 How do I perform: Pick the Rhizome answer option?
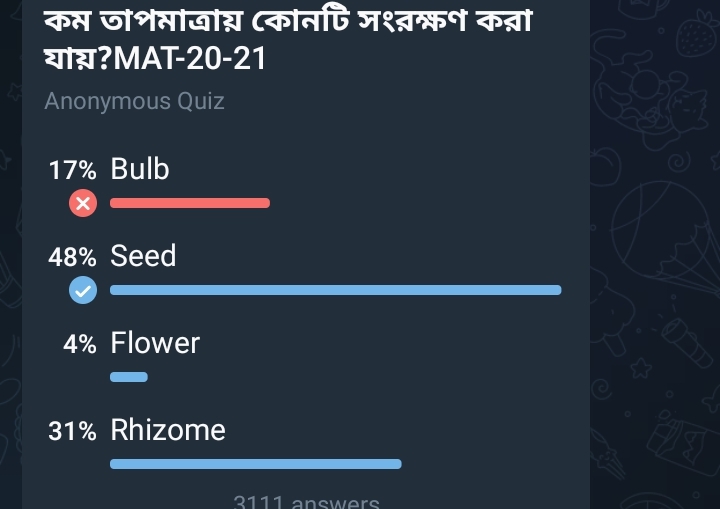tap(168, 431)
